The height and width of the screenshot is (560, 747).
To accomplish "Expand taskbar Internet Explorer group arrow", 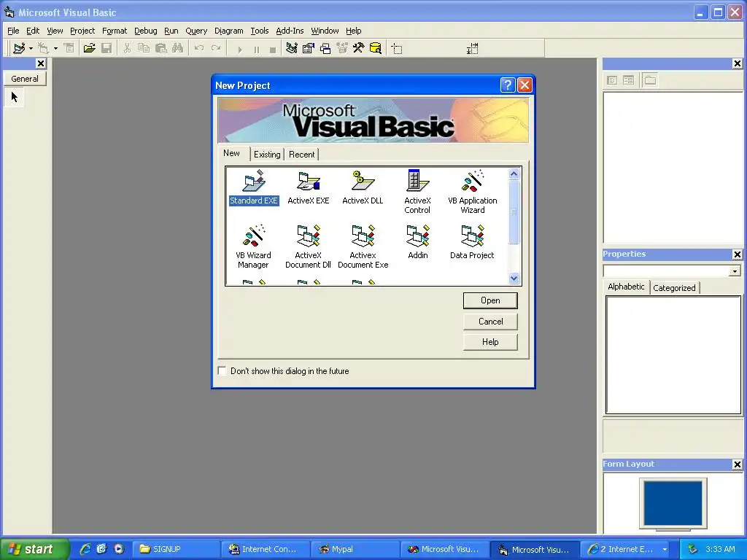I will pos(665,550).
